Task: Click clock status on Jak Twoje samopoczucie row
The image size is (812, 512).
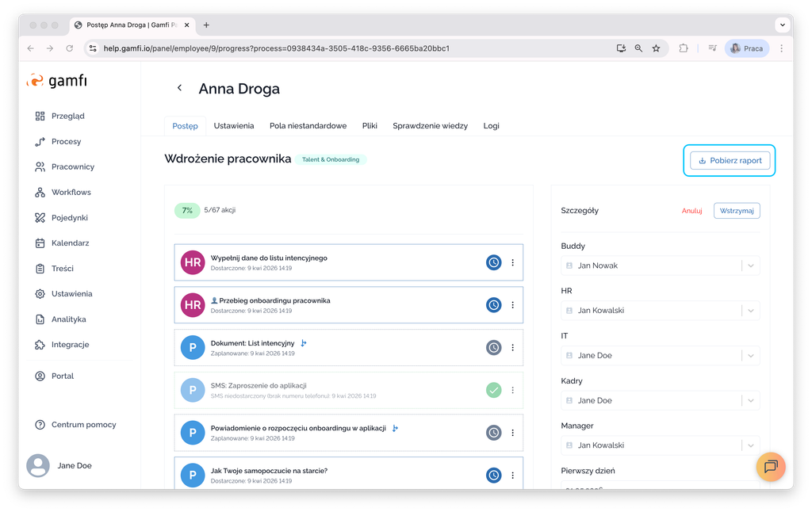Action: [x=493, y=476]
